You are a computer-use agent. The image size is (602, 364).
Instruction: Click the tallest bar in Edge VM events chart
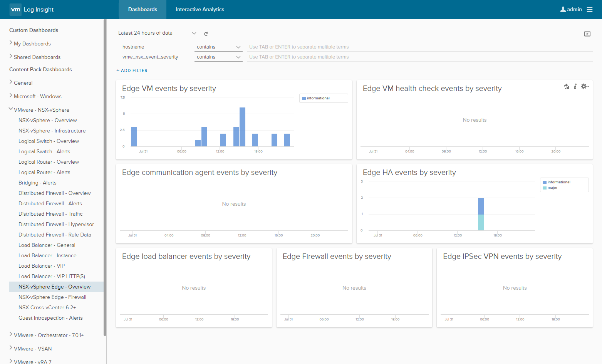coord(242,127)
